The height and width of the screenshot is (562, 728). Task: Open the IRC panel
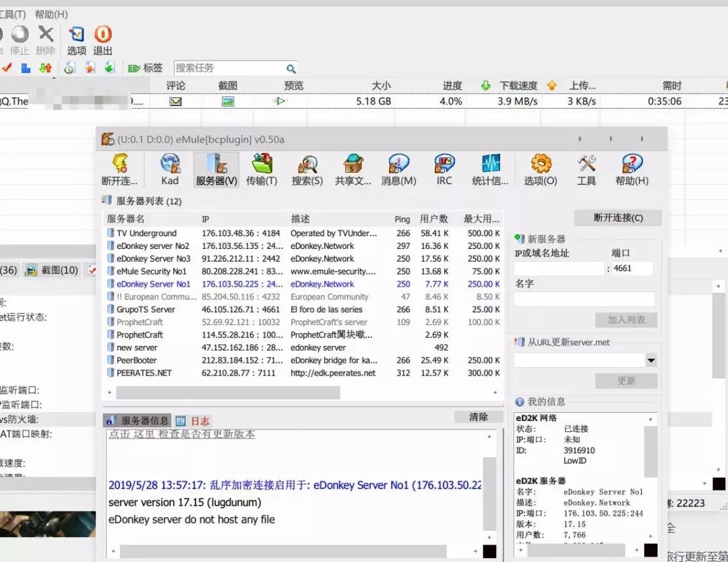pos(444,169)
